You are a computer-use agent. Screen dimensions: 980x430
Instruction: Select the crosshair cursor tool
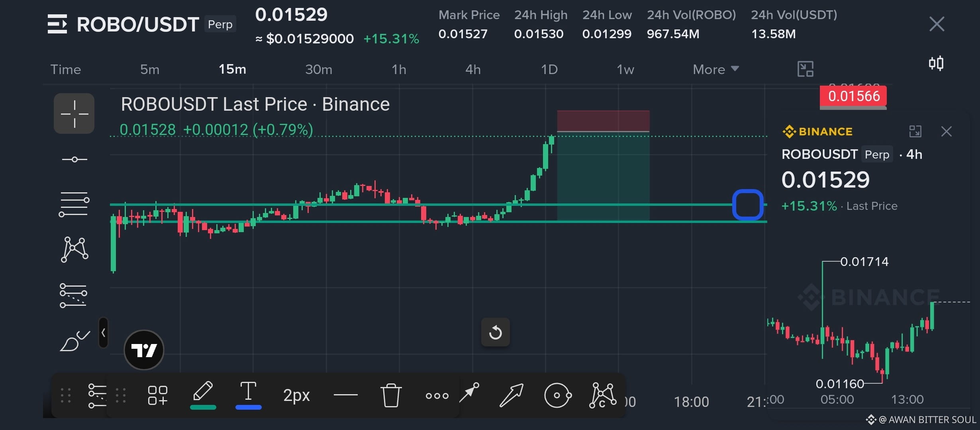tap(74, 113)
